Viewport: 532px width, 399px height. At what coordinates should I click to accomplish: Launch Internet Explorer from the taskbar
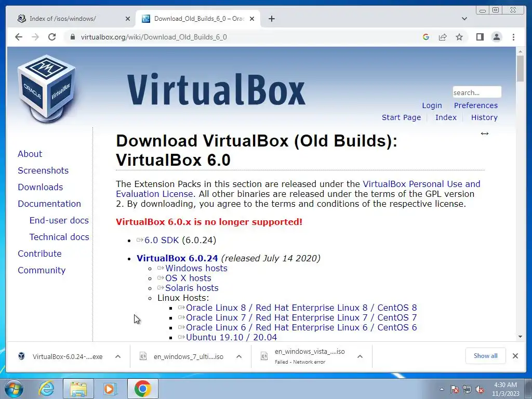46,389
